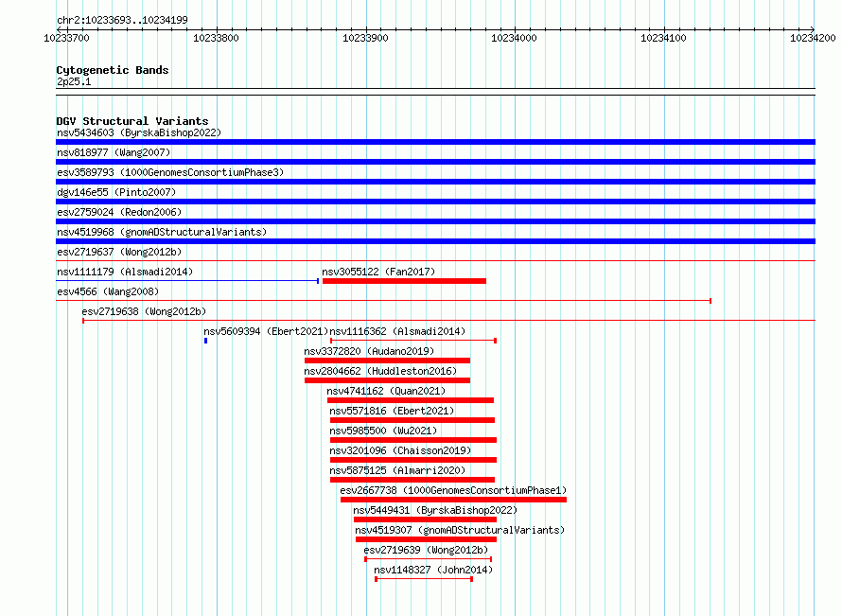Select the nsv5875125 (Almarri2020) label

pyautogui.click(x=397, y=470)
